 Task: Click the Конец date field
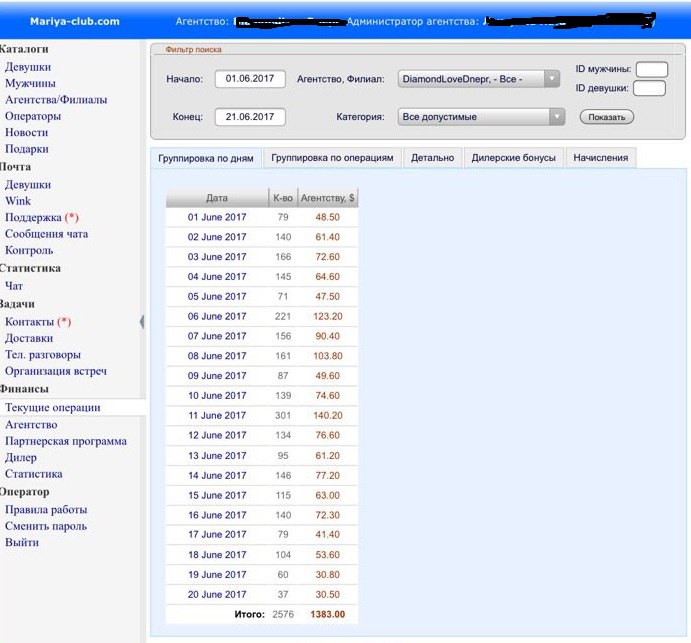[249, 117]
